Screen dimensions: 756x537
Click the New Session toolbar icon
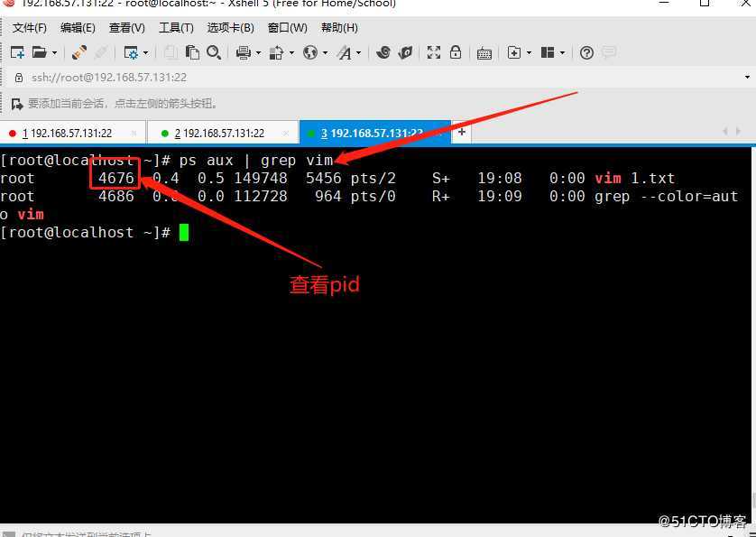coord(17,52)
